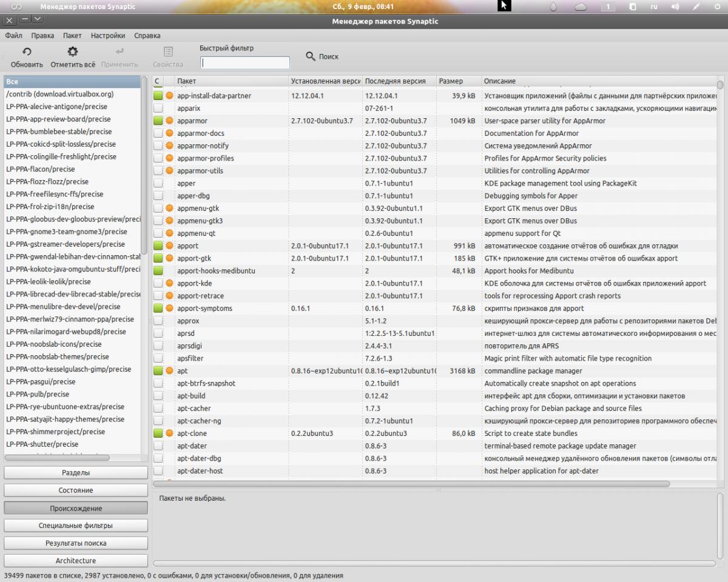Open the Настройки menu

click(108, 36)
